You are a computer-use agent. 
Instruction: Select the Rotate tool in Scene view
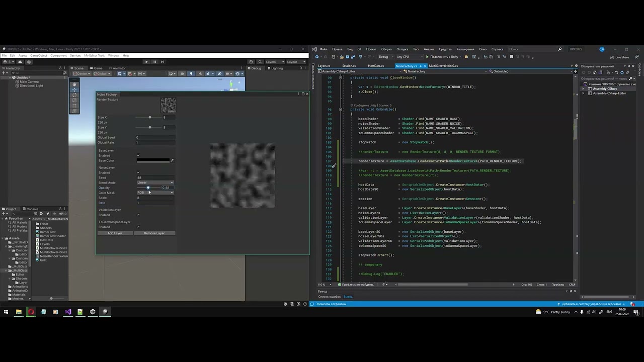[x=74, y=95]
